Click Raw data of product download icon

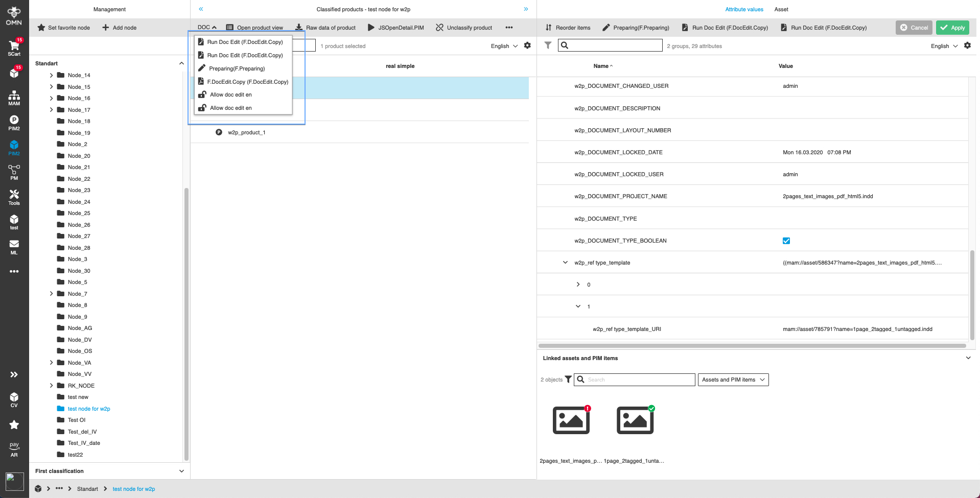298,28
